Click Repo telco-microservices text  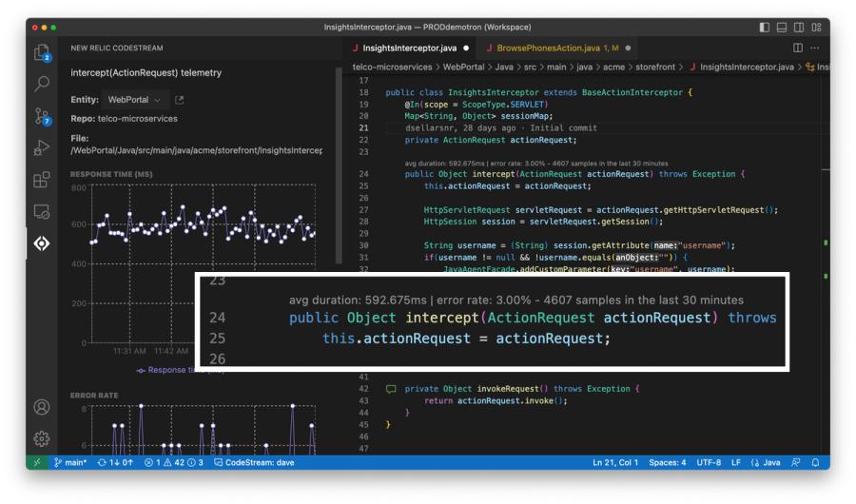[124, 119]
